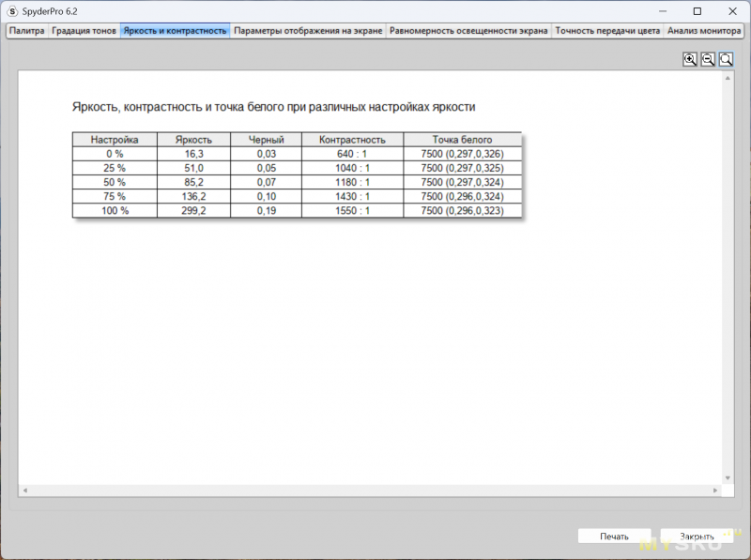Open the Анализ монитора tab
The height and width of the screenshot is (560, 751).
pos(704,30)
